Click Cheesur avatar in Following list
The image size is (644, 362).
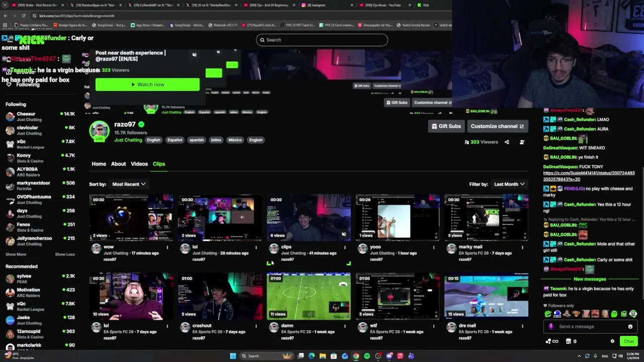pos(10,117)
